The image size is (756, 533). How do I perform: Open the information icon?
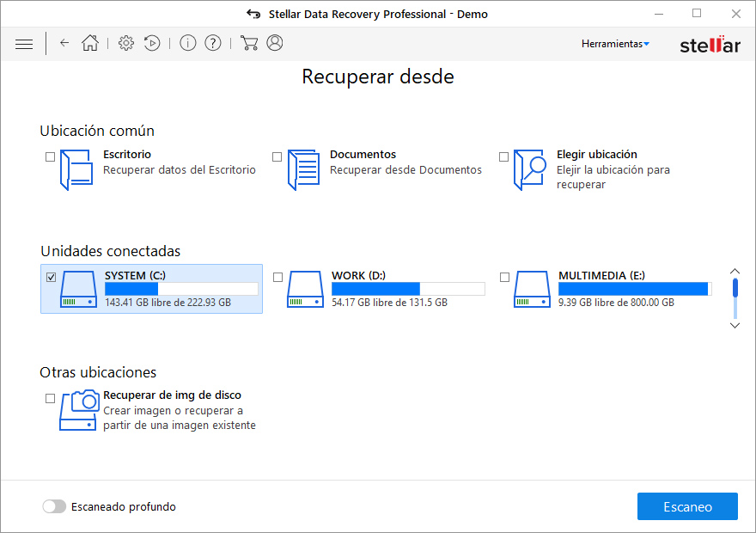[188, 43]
